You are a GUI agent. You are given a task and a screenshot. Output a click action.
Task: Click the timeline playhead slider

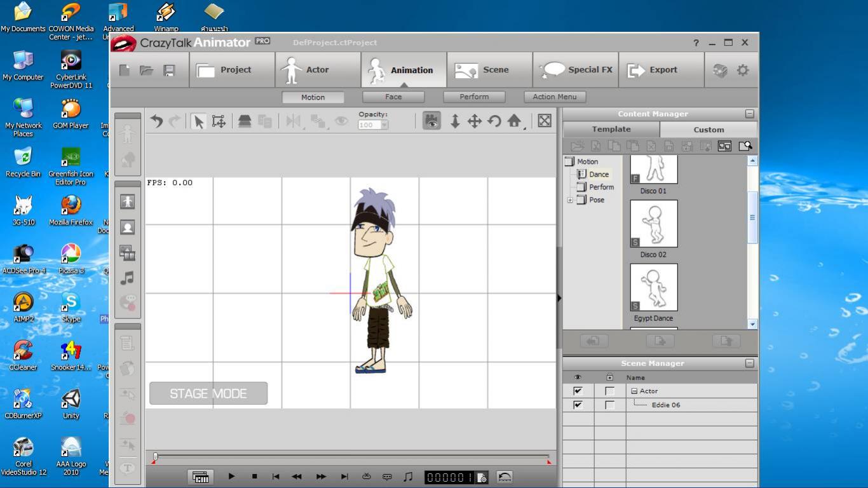pyautogui.click(x=155, y=456)
